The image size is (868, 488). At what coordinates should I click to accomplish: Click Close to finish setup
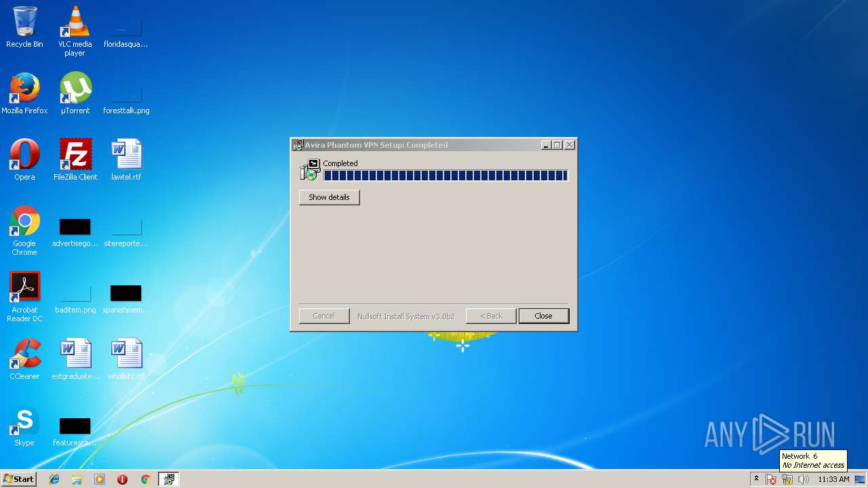(543, 316)
